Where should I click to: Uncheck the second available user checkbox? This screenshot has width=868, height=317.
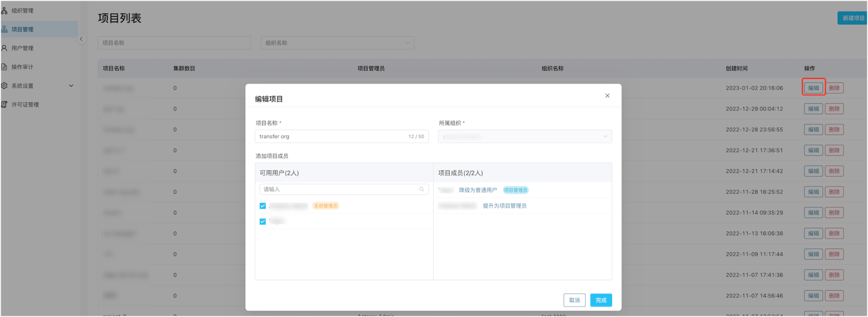262,221
